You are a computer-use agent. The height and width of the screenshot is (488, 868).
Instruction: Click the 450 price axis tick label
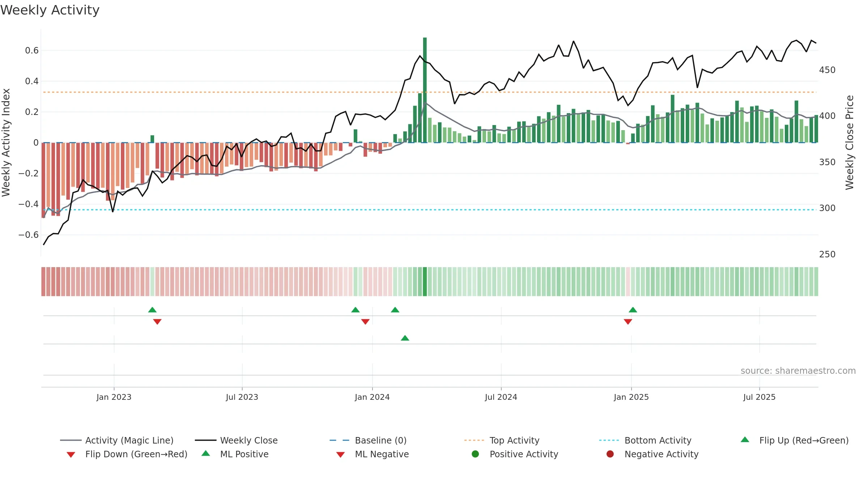point(827,70)
